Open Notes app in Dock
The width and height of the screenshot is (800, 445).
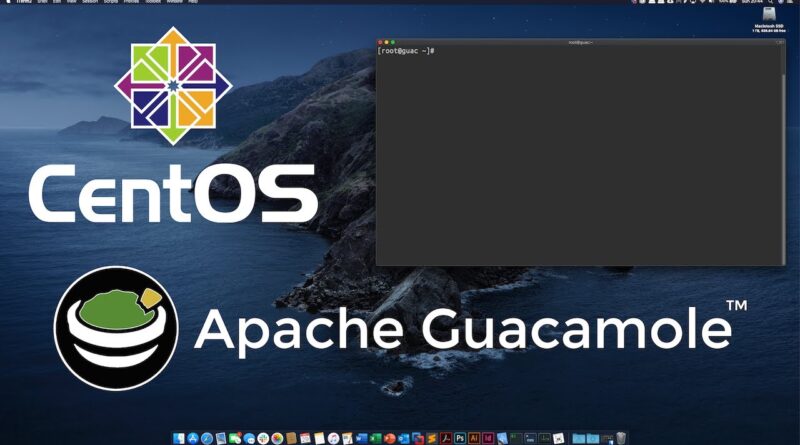(x=319, y=438)
